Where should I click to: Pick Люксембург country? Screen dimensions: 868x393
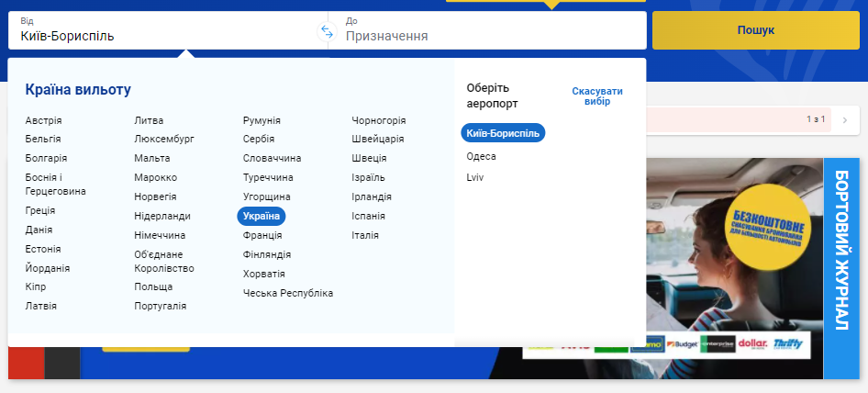pos(164,139)
